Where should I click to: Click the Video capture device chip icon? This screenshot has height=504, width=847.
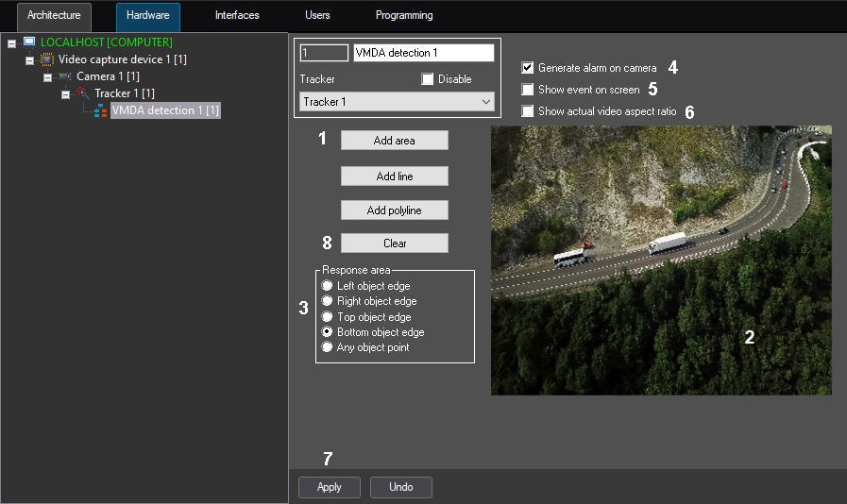47,59
